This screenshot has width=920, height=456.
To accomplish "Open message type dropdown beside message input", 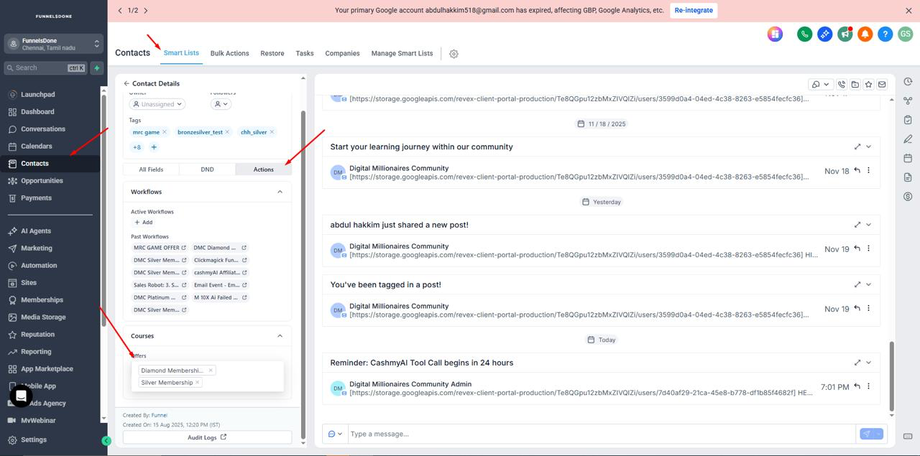I will 335,434.
